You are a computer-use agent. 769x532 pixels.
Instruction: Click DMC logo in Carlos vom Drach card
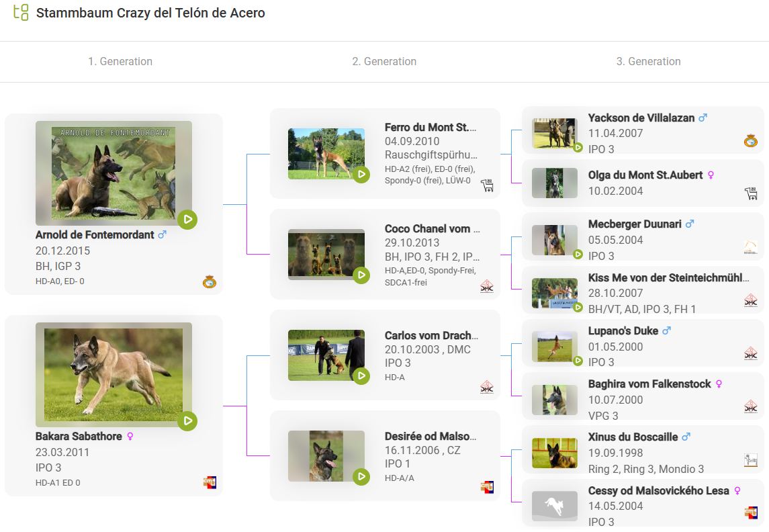click(487, 387)
